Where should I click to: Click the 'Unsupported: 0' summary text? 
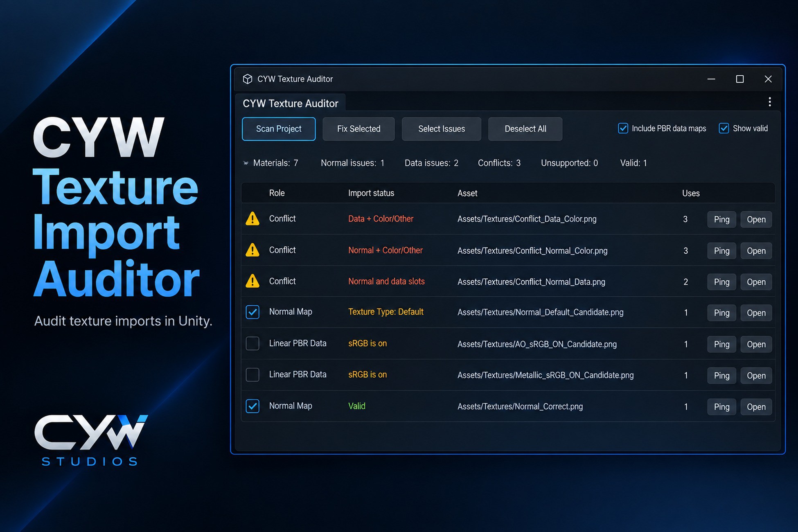point(569,163)
